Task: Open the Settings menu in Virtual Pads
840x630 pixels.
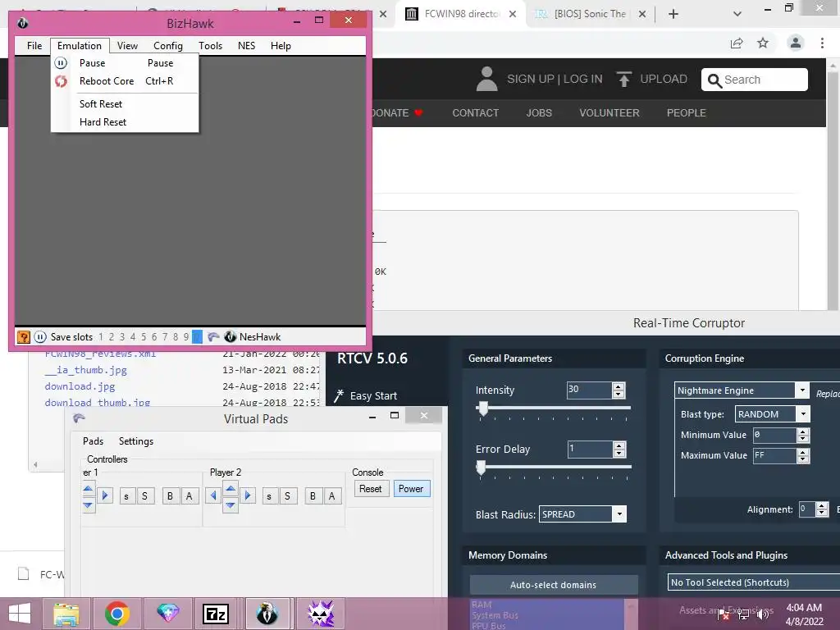Action: pos(136,441)
